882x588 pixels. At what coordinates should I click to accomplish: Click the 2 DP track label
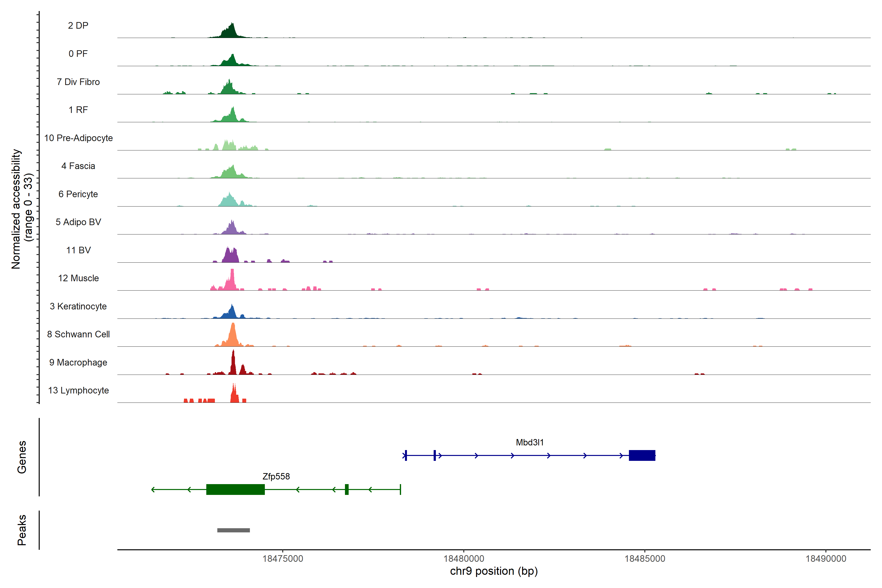tap(78, 25)
